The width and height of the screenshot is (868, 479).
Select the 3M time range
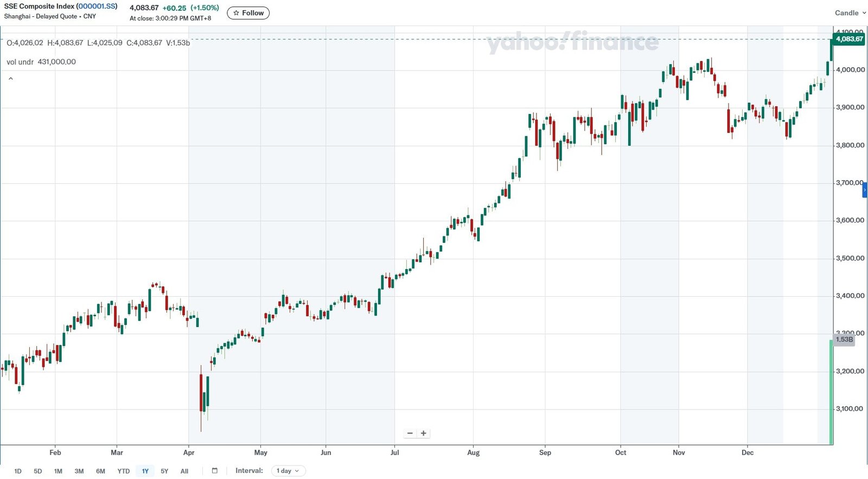click(79, 471)
